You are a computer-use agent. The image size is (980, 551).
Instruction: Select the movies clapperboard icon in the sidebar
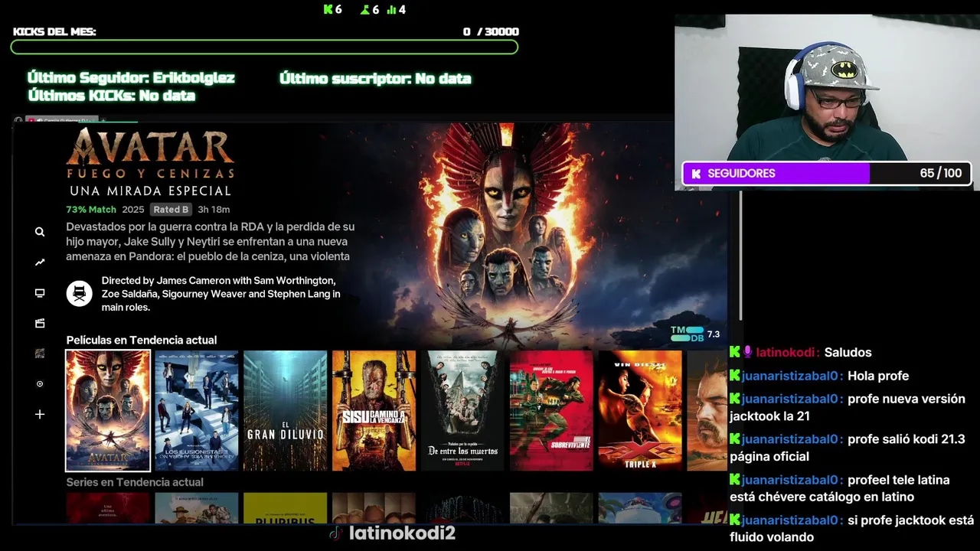coord(40,324)
